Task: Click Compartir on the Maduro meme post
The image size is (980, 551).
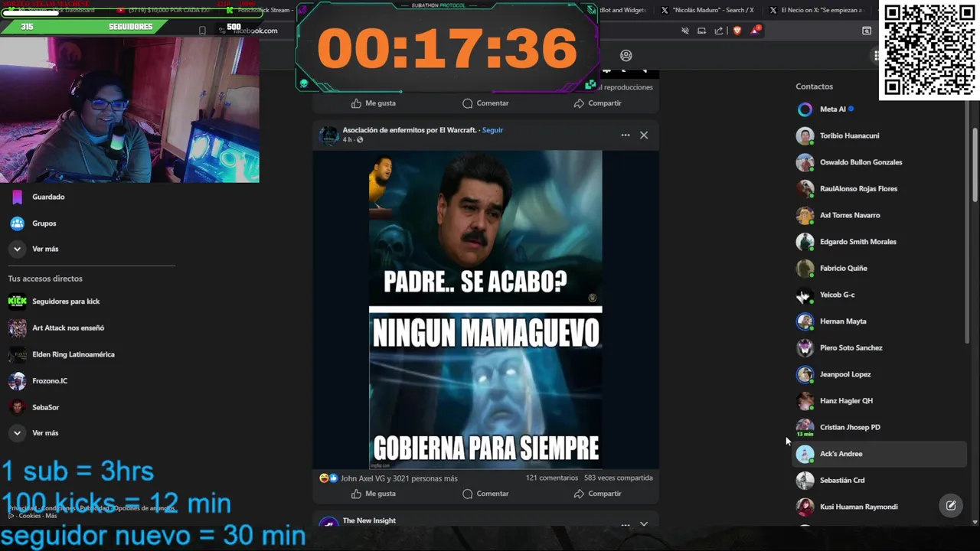Action: point(597,494)
